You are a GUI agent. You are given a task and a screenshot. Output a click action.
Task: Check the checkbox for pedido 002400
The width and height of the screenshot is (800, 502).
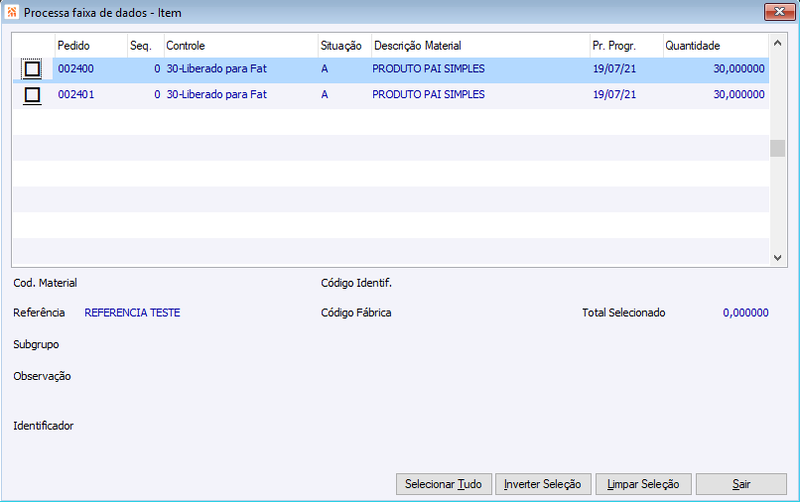tap(32, 69)
